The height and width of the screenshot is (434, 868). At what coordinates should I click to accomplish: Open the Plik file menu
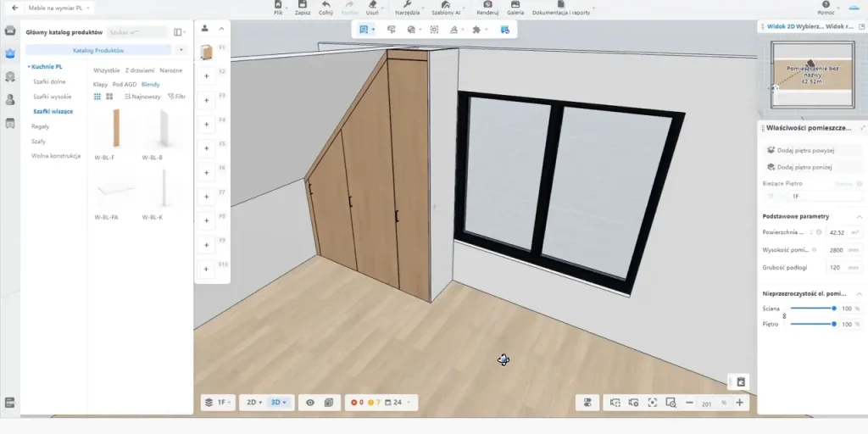coord(278,8)
